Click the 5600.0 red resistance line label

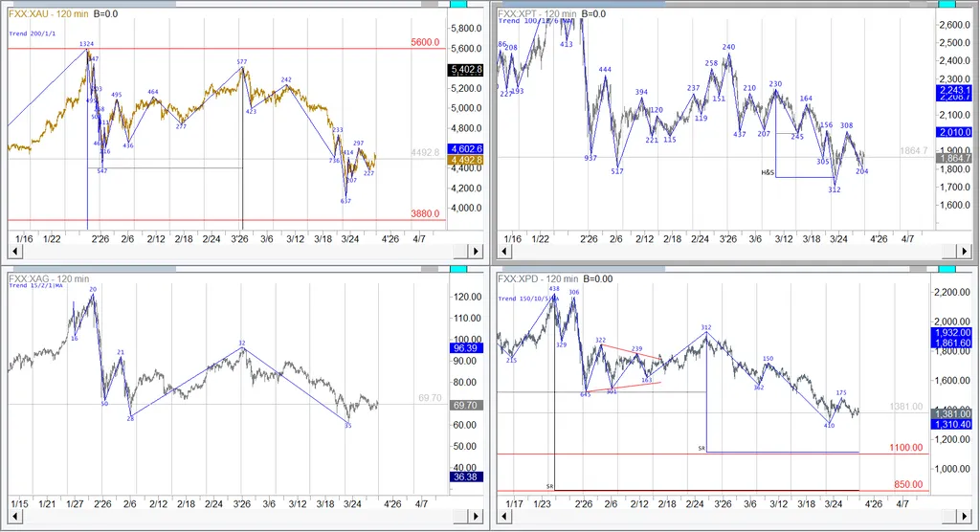click(x=424, y=42)
